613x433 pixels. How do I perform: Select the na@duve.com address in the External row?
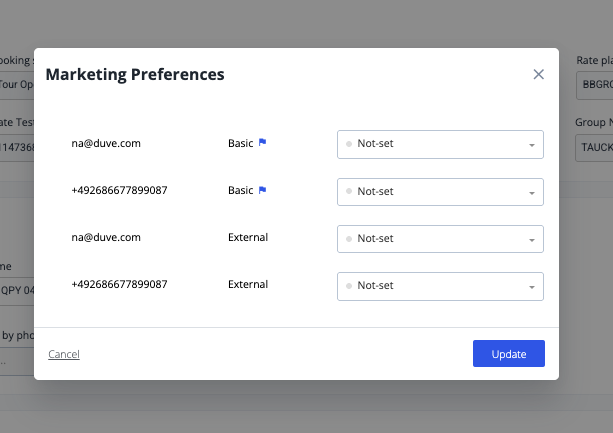[x=106, y=237]
